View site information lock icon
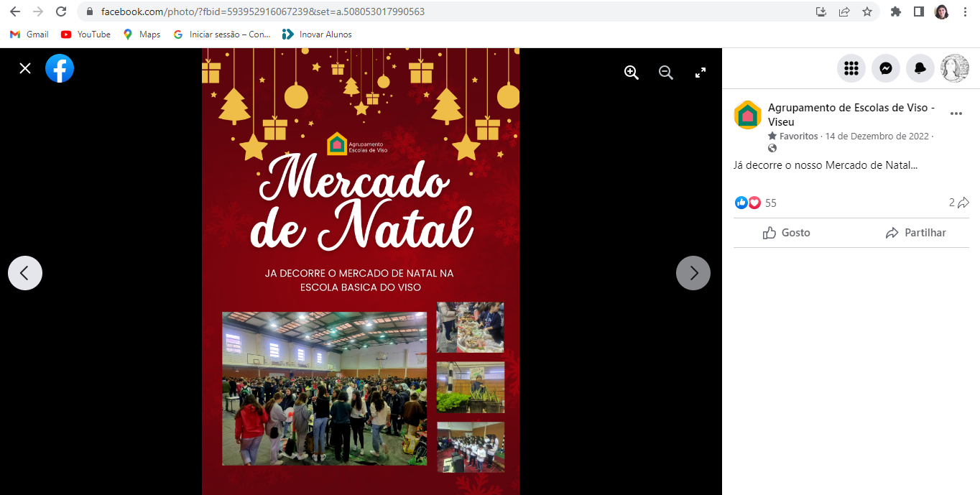This screenshot has width=980, height=495. click(x=90, y=11)
